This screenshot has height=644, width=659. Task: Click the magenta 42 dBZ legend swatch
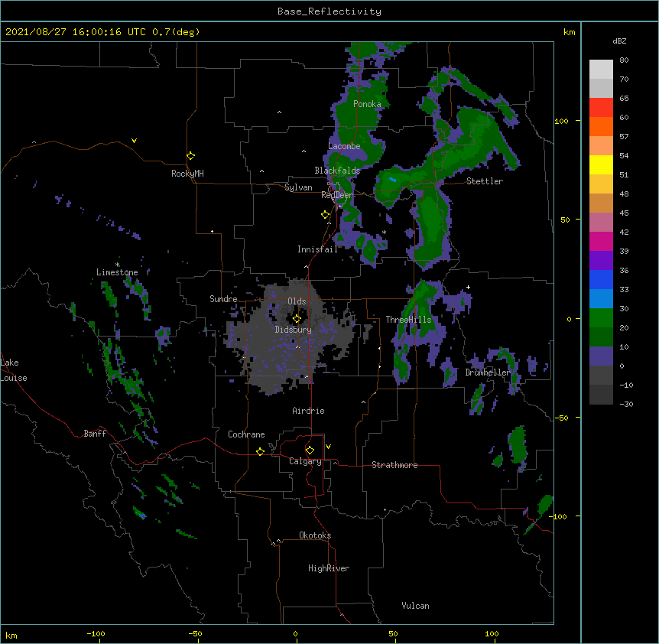[x=601, y=241]
